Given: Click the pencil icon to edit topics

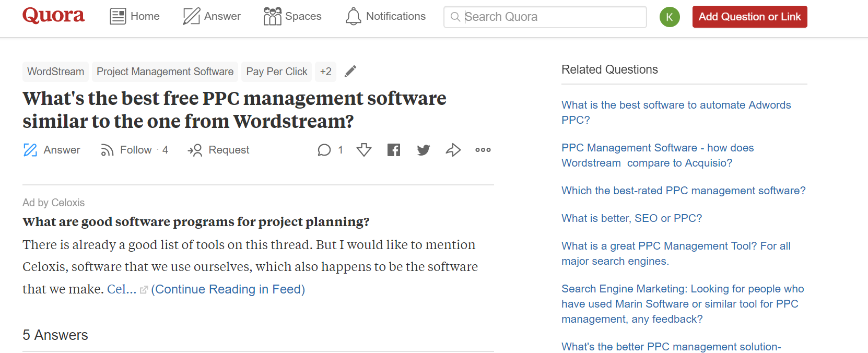Looking at the screenshot, I should [350, 71].
